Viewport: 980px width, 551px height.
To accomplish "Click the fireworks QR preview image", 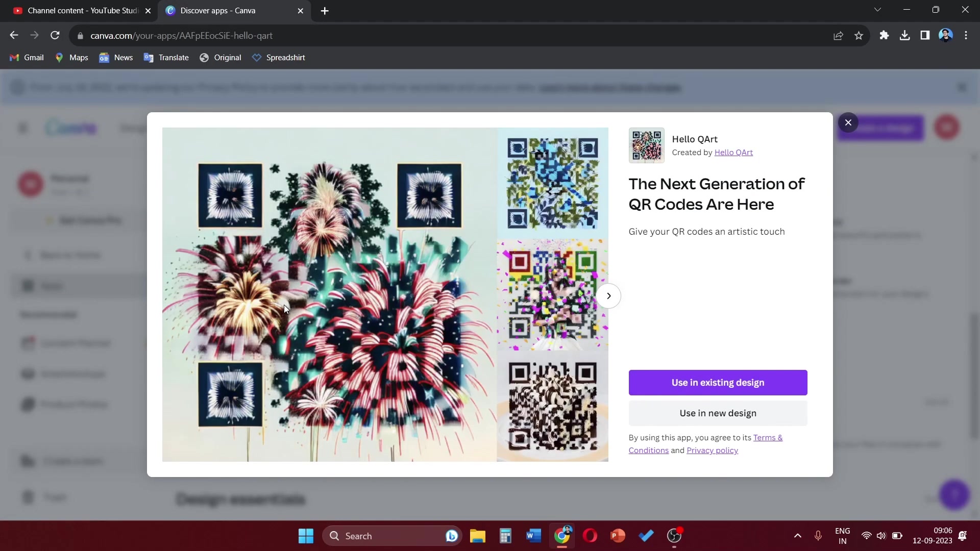I will click(329, 294).
